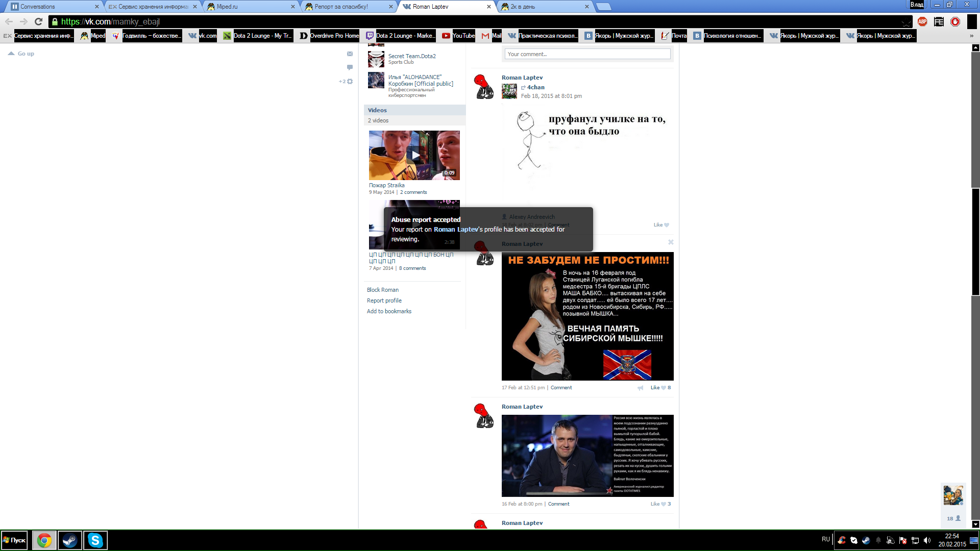This screenshot has height=551, width=980.
Task: Open the vk.com bookmark
Action: (x=203, y=36)
